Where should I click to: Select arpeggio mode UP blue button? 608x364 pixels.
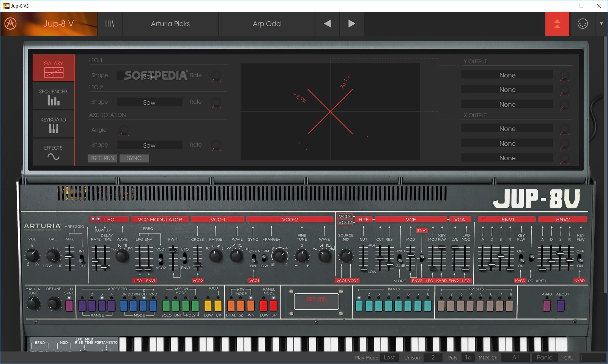coord(124,306)
